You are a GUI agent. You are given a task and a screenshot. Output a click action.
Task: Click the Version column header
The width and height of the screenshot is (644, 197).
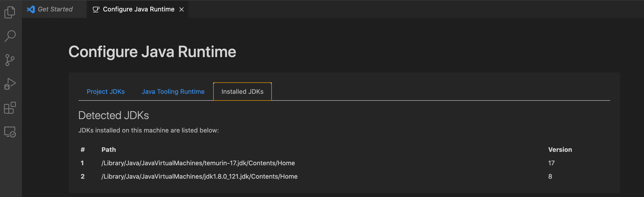coord(560,150)
